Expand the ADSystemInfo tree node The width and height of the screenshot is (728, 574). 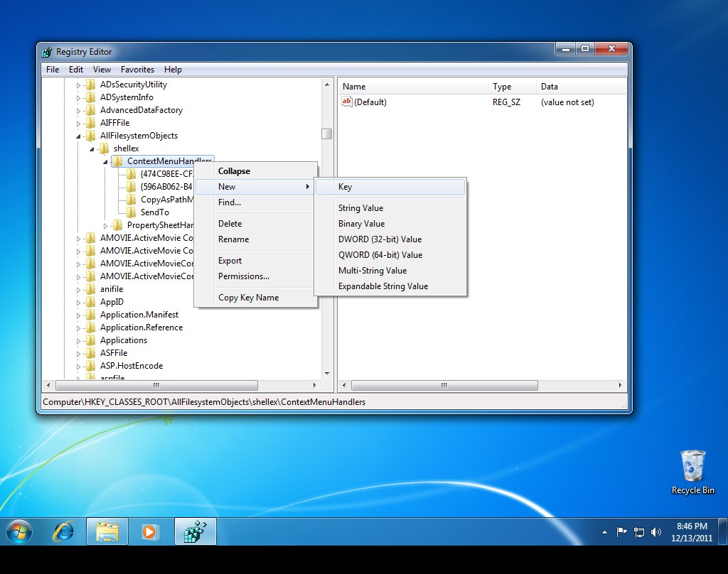tap(78, 98)
